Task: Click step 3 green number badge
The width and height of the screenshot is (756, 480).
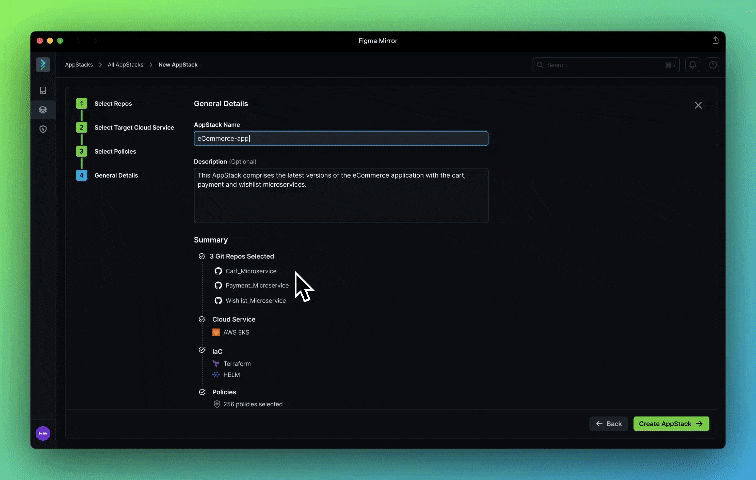Action: pyautogui.click(x=81, y=151)
